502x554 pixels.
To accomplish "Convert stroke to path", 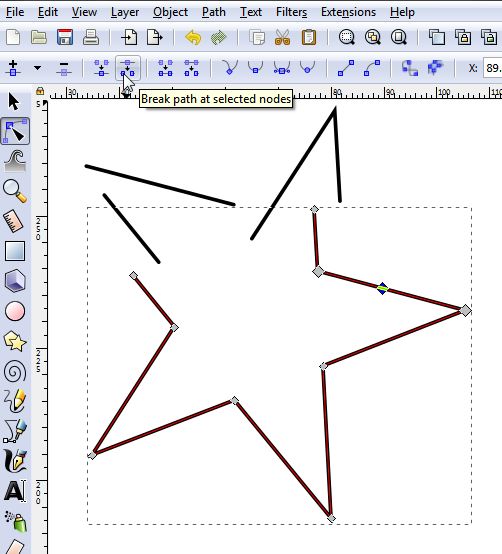I will click(x=436, y=68).
